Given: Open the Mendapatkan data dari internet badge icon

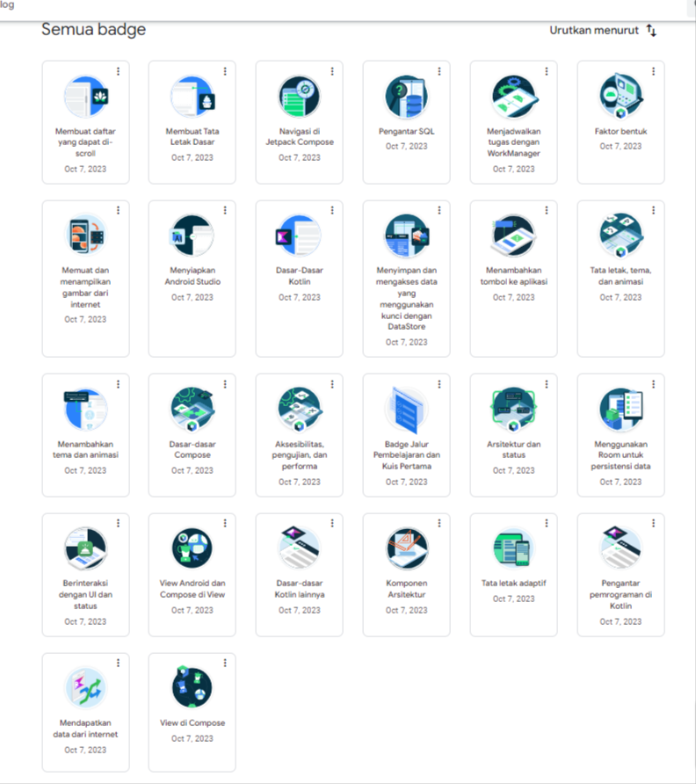Looking at the screenshot, I should (x=85, y=687).
